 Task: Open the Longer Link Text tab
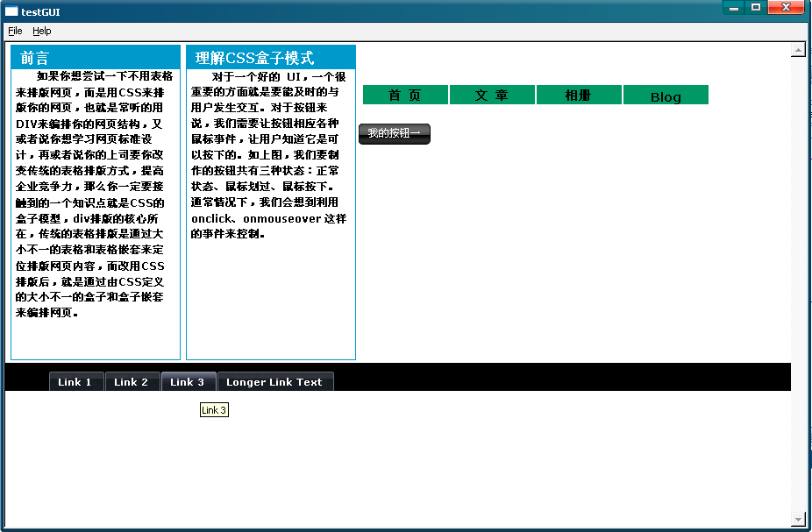coord(275,382)
